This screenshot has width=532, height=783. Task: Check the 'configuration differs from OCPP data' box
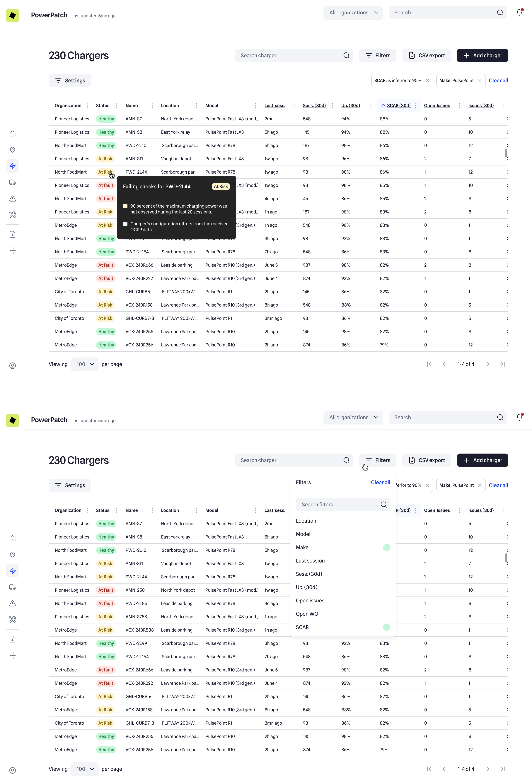pyautogui.click(x=125, y=224)
